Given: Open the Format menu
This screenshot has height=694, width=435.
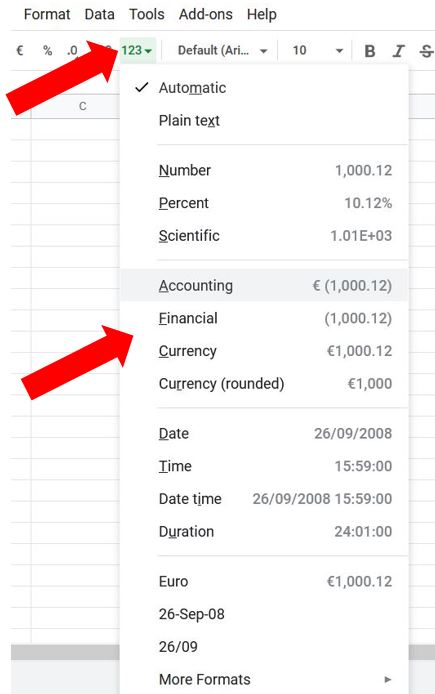Looking at the screenshot, I should point(47,14).
